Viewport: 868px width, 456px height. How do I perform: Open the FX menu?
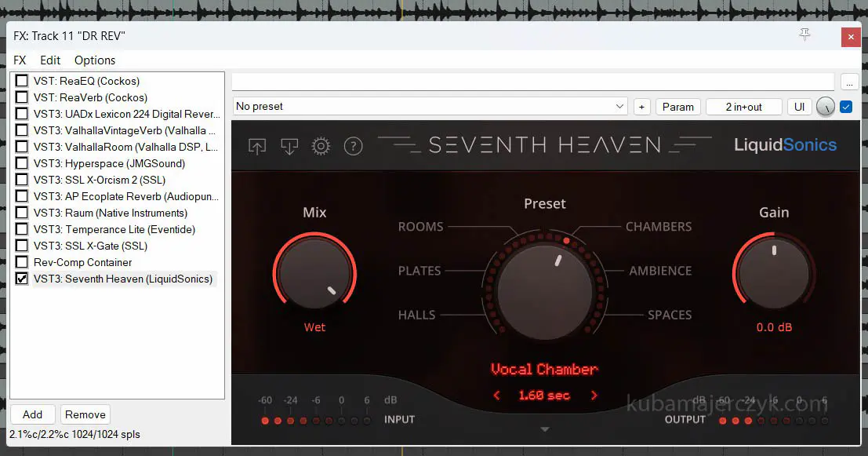click(x=20, y=60)
